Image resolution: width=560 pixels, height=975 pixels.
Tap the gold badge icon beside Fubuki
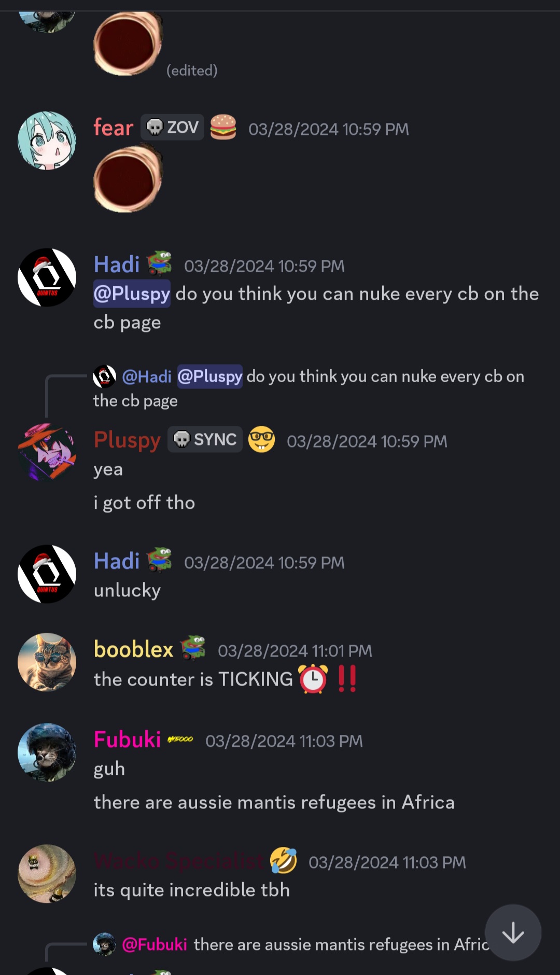click(x=180, y=740)
